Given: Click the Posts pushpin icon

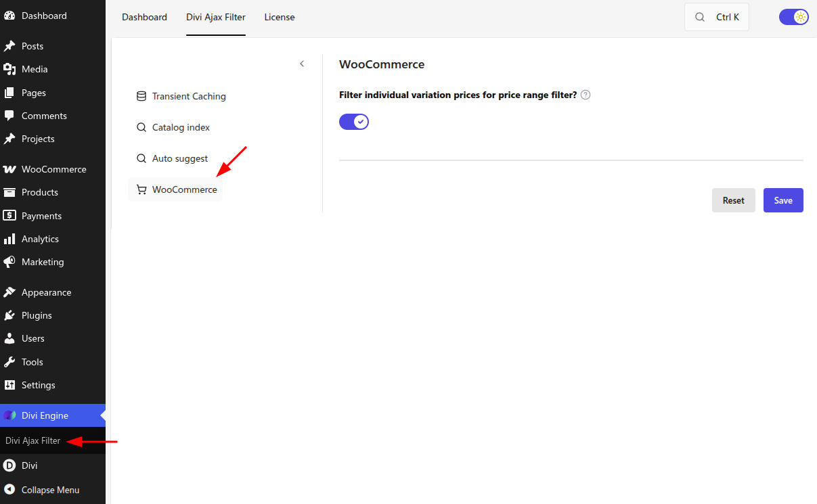Looking at the screenshot, I should click(9, 46).
